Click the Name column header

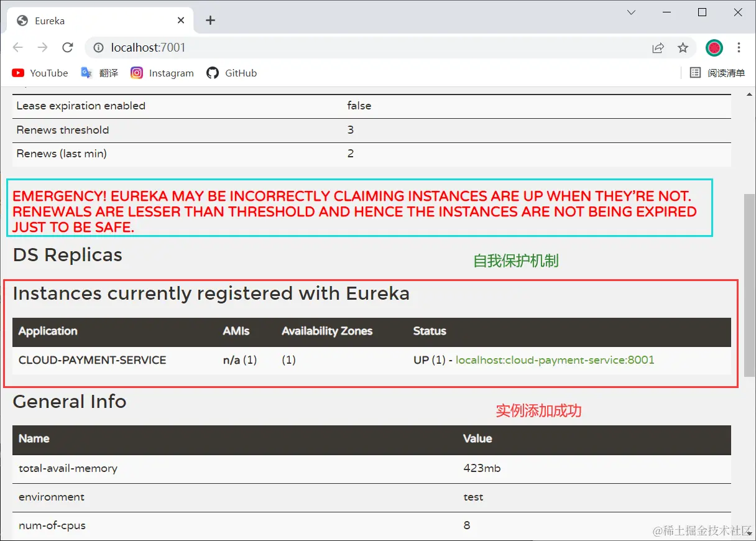coord(34,438)
